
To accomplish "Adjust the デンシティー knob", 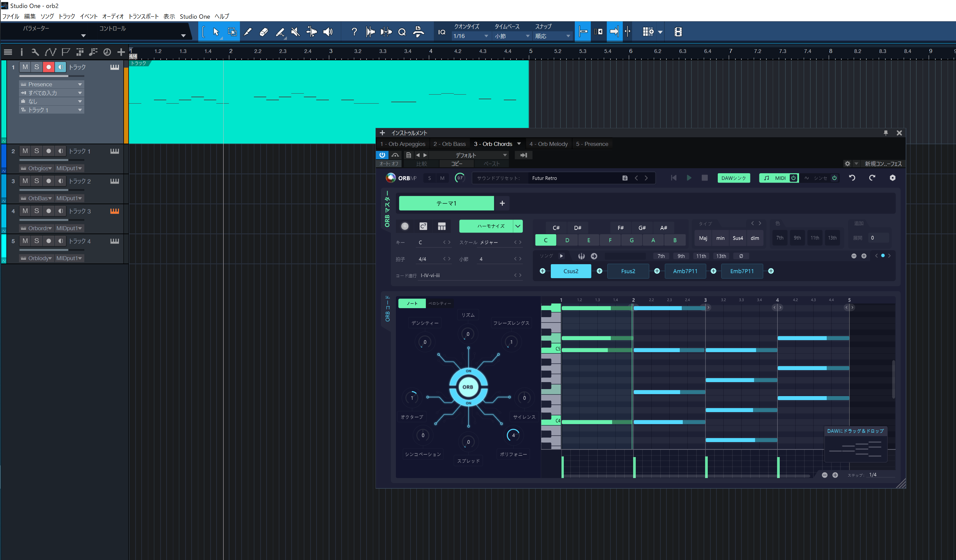I will (x=425, y=342).
